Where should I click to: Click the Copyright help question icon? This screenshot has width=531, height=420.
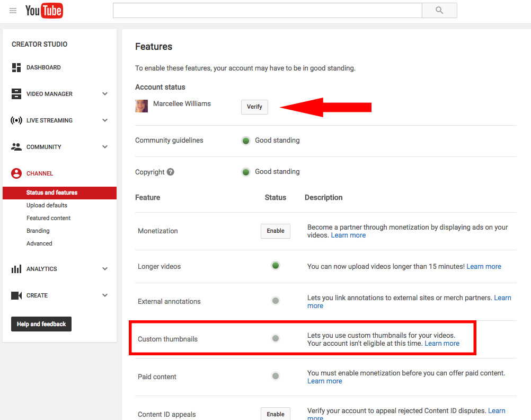click(x=171, y=172)
